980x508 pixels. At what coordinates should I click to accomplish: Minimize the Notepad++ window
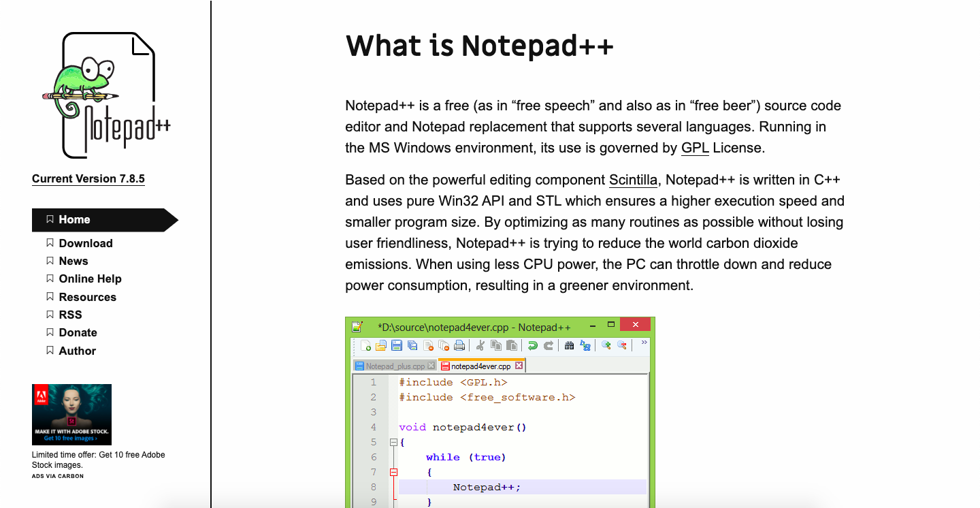pyautogui.click(x=592, y=327)
